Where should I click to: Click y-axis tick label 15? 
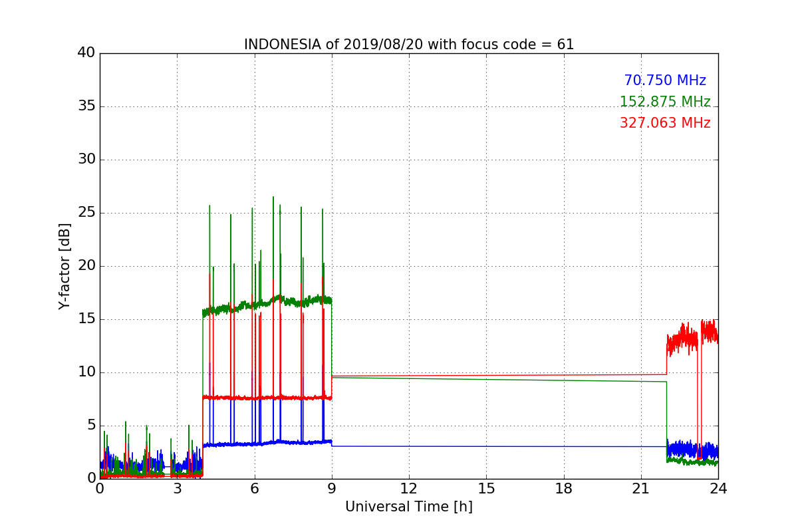(x=86, y=319)
